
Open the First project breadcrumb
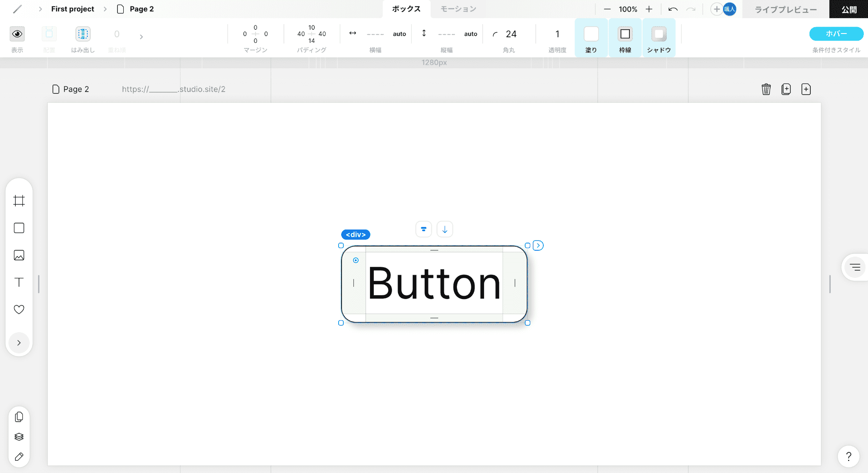pos(72,9)
